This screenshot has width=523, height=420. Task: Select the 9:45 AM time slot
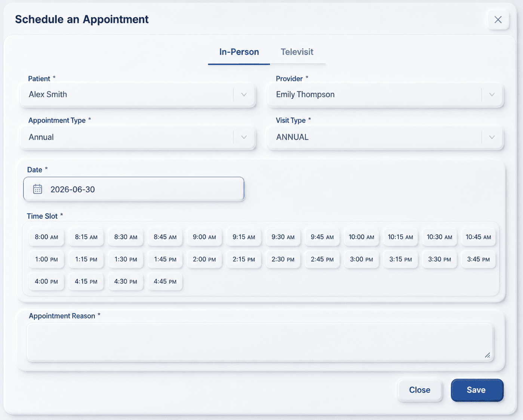322,237
